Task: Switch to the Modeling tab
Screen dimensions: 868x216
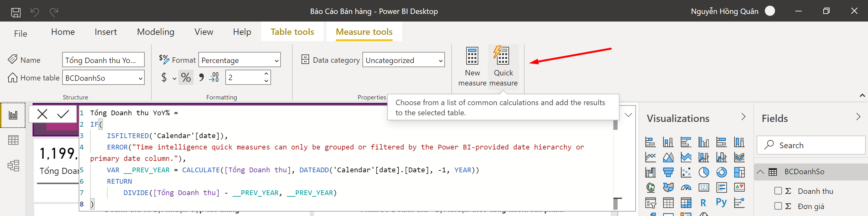Action: coord(156,32)
